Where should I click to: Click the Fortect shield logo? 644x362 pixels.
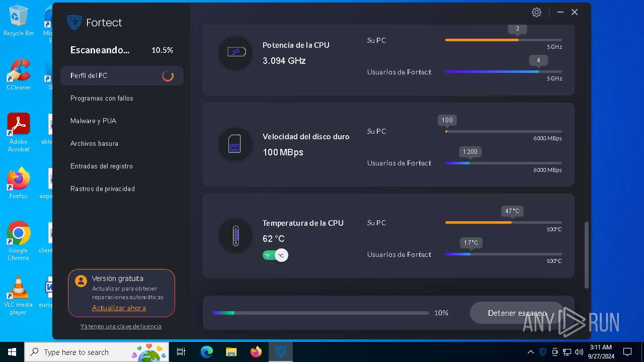click(74, 22)
